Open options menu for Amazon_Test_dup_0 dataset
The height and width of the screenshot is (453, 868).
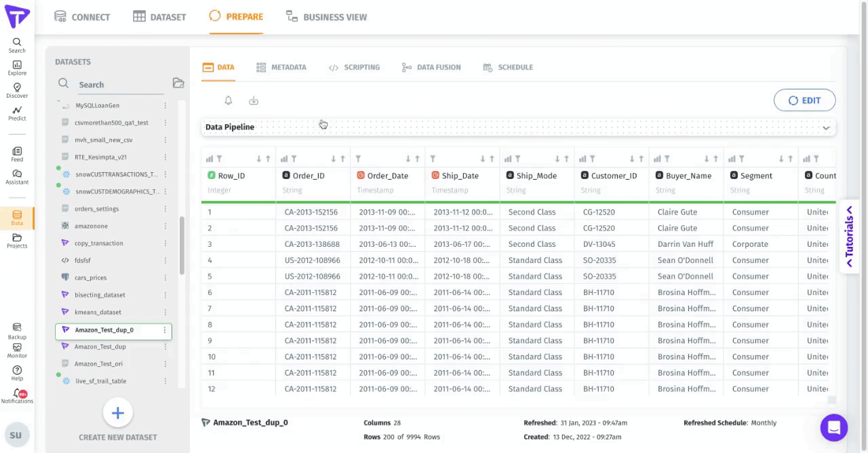click(164, 330)
